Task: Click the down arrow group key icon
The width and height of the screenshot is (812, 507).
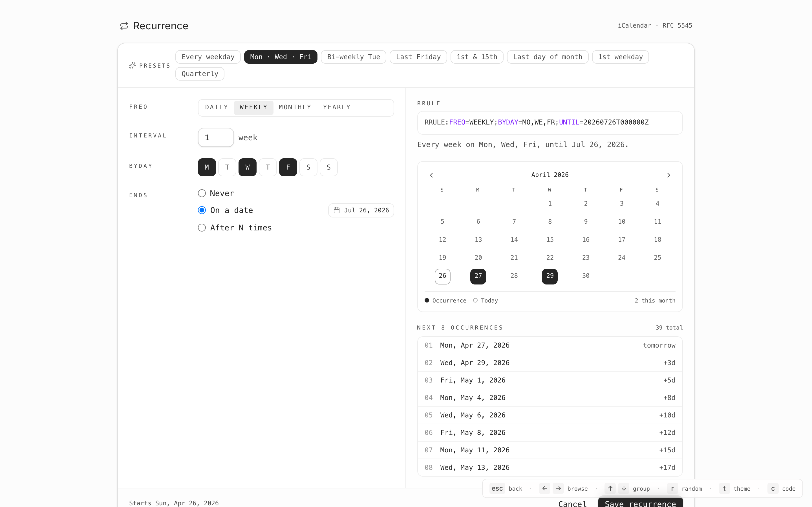Action: pyautogui.click(x=623, y=488)
